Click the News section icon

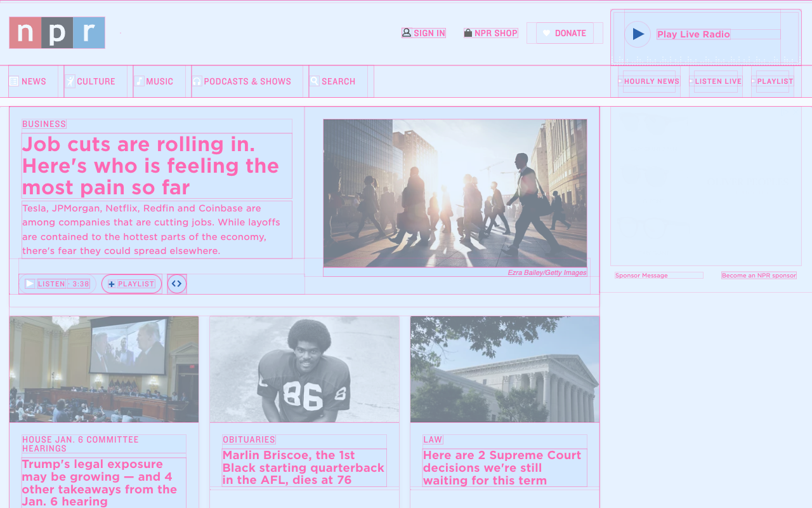[14, 81]
